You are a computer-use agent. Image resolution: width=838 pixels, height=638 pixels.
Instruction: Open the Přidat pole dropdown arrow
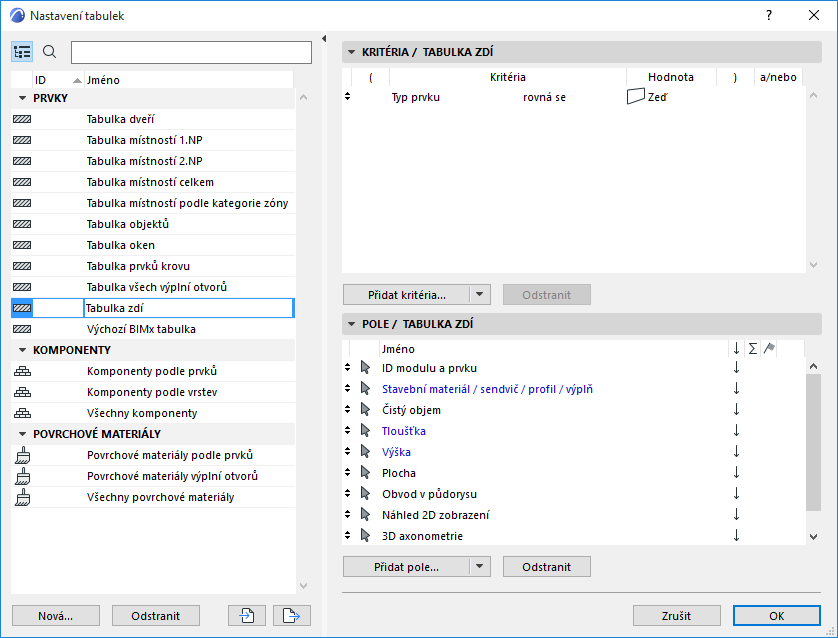[x=480, y=567]
